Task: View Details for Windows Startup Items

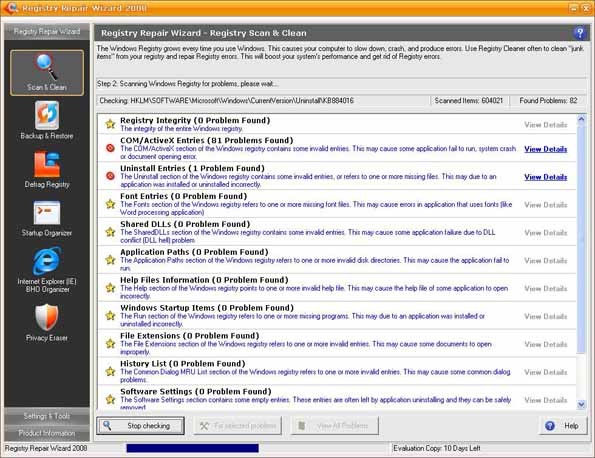Action: click(x=546, y=316)
